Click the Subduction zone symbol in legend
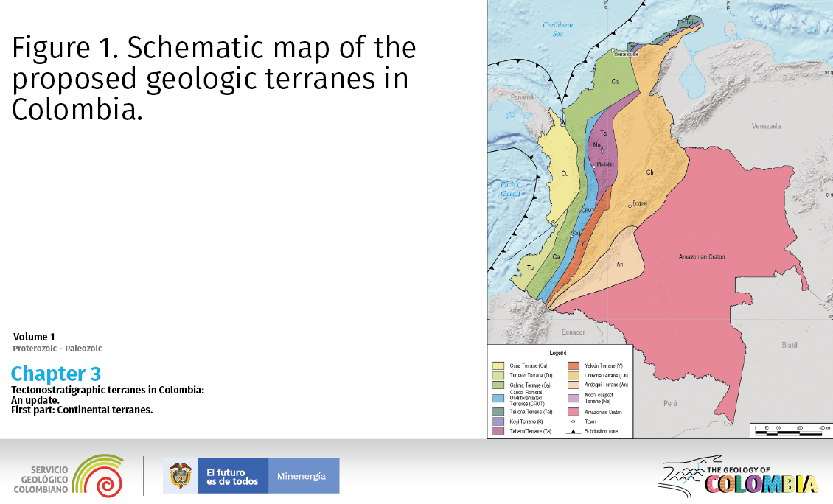This screenshot has width=833, height=504. [x=574, y=431]
